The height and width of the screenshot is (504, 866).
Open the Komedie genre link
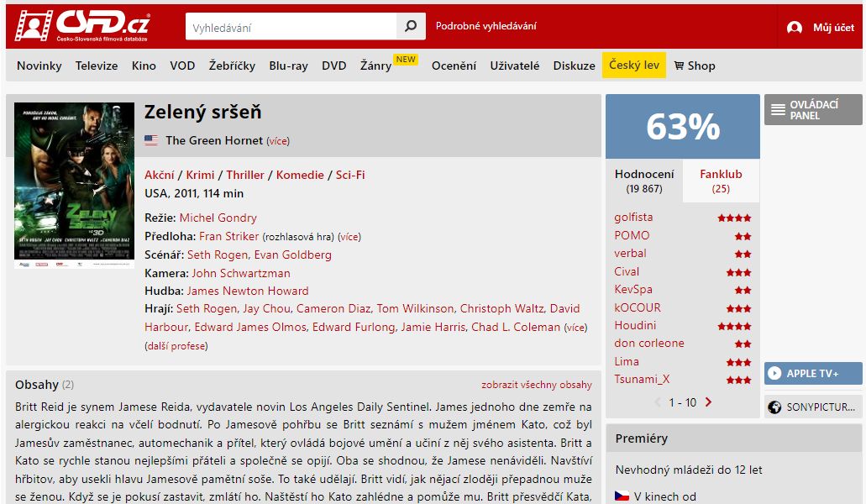click(x=300, y=175)
